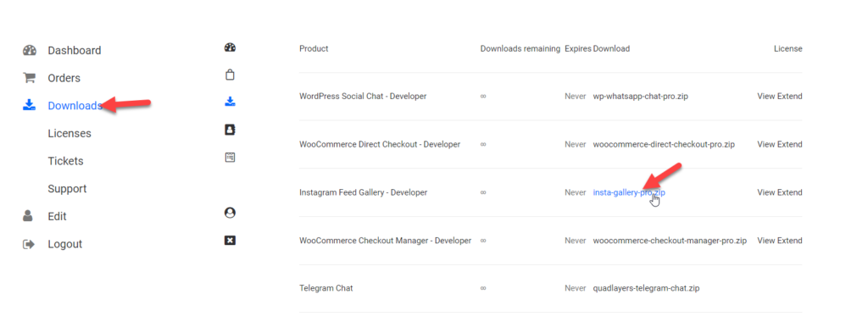Screen dimensions: 868x333
Task: Click the Logout arrow icon
Action: pyautogui.click(x=29, y=244)
